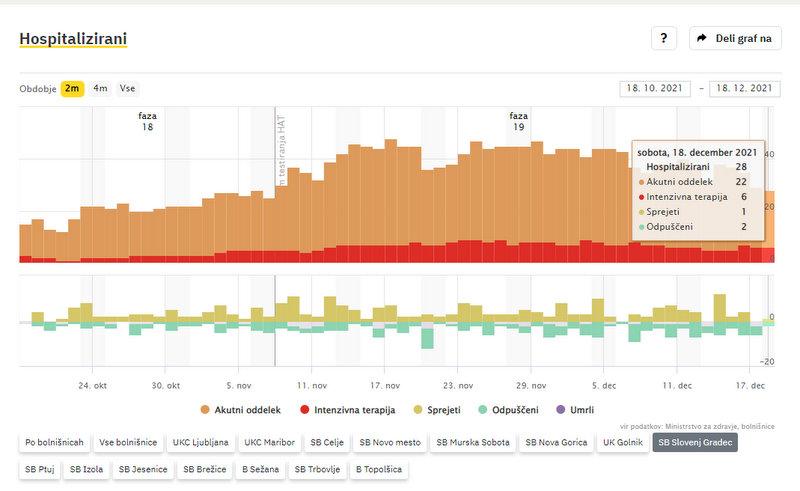Click the faza 19 chart marker
Image resolution: width=800 pixels, height=491 pixels.
[x=518, y=122]
